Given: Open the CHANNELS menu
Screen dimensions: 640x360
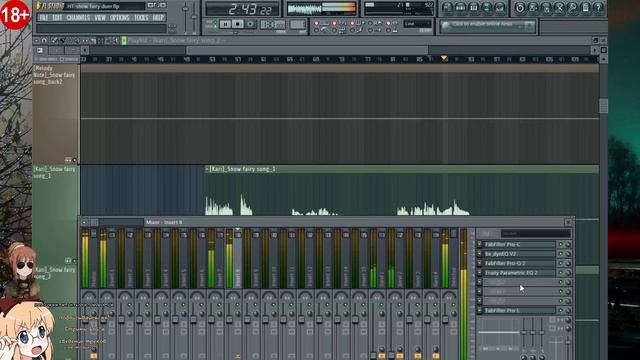Looking at the screenshot, I should pyautogui.click(x=78, y=18).
